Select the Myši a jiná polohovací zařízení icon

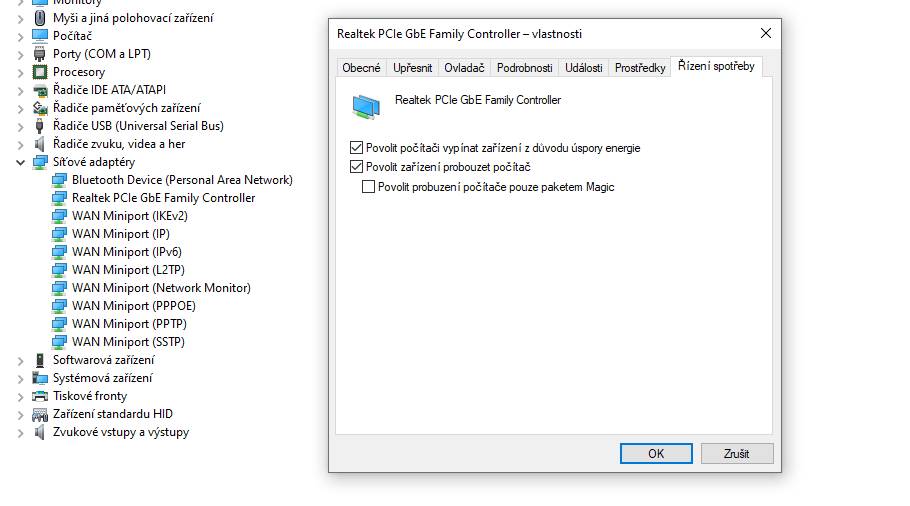39,18
